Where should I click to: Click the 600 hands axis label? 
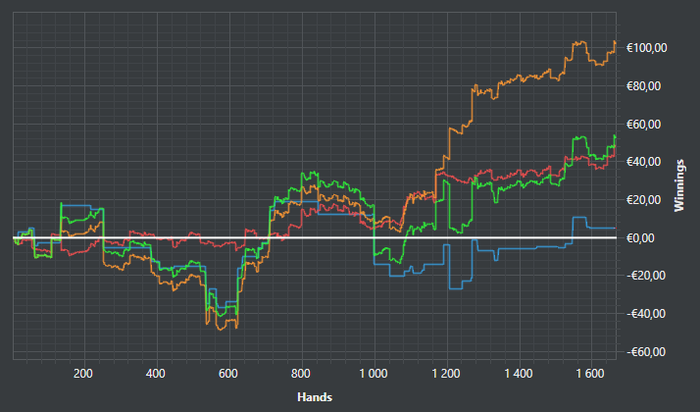tap(229, 373)
